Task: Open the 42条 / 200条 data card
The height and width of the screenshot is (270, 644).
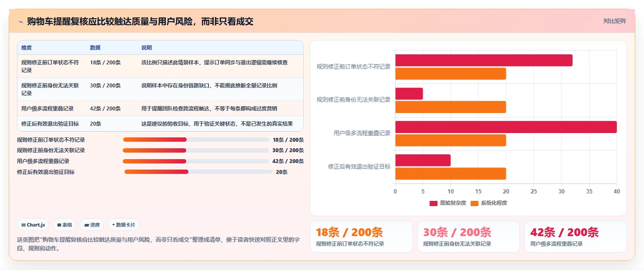Action: tap(575, 237)
